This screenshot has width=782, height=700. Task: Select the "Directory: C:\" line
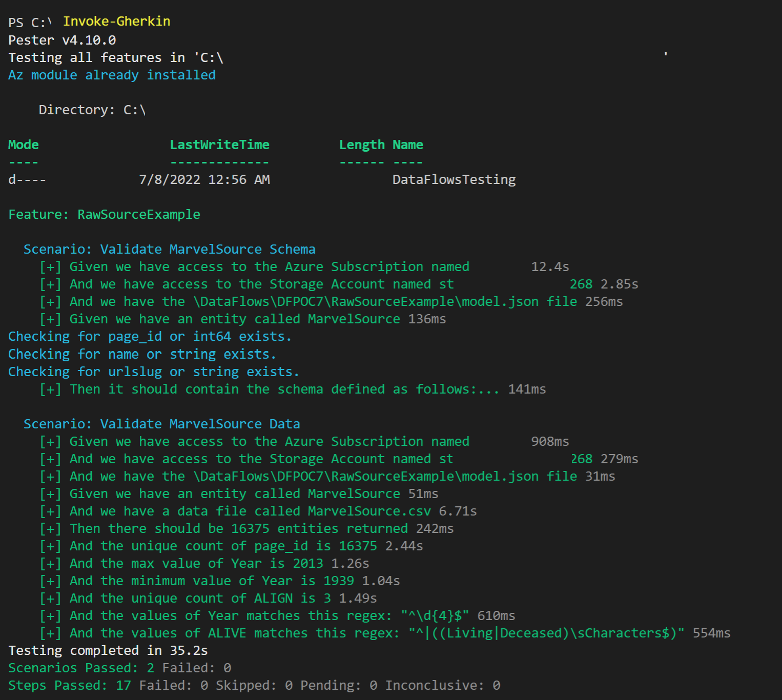coord(92,110)
